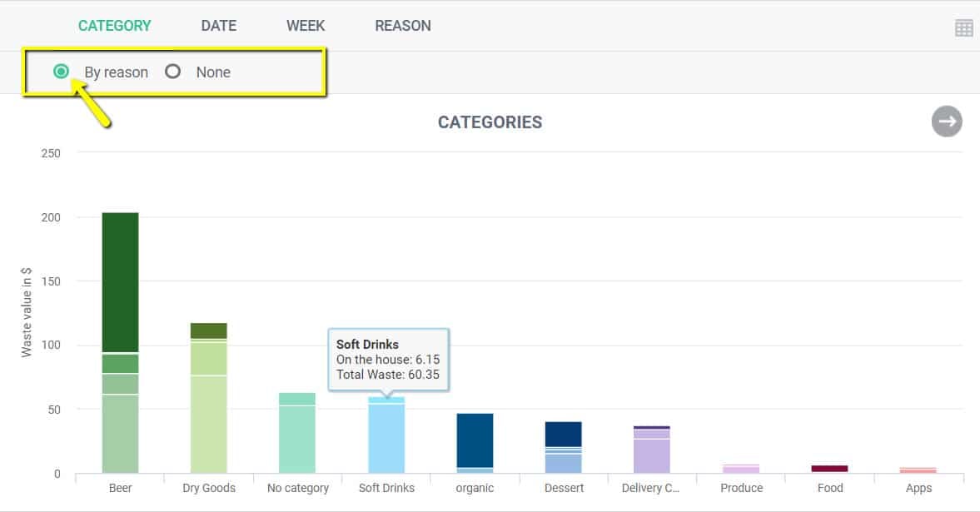This screenshot has height=512, width=980.
Task: Select the None radio button
Action: click(x=173, y=72)
